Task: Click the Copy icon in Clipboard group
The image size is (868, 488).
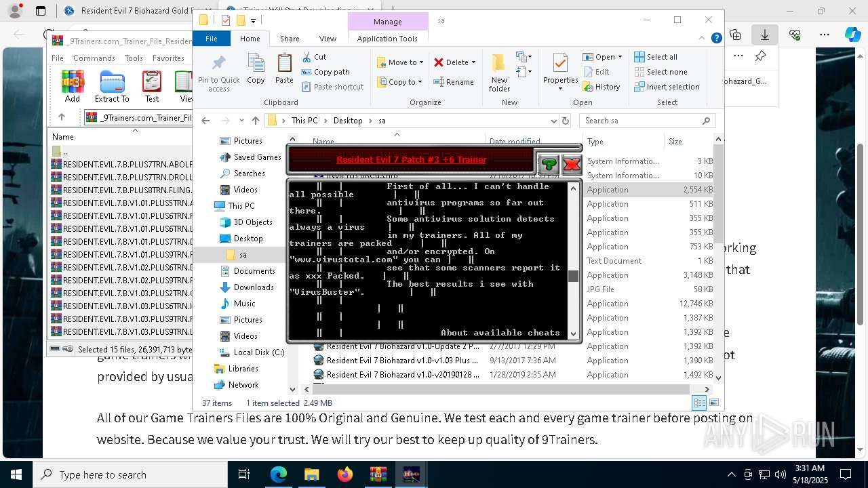Action: click(256, 69)
